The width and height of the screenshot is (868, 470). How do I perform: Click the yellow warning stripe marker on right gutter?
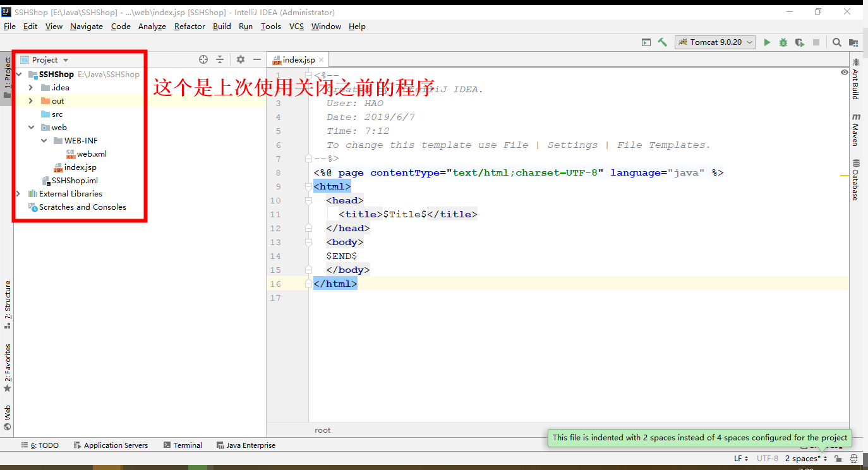[844, 176]
